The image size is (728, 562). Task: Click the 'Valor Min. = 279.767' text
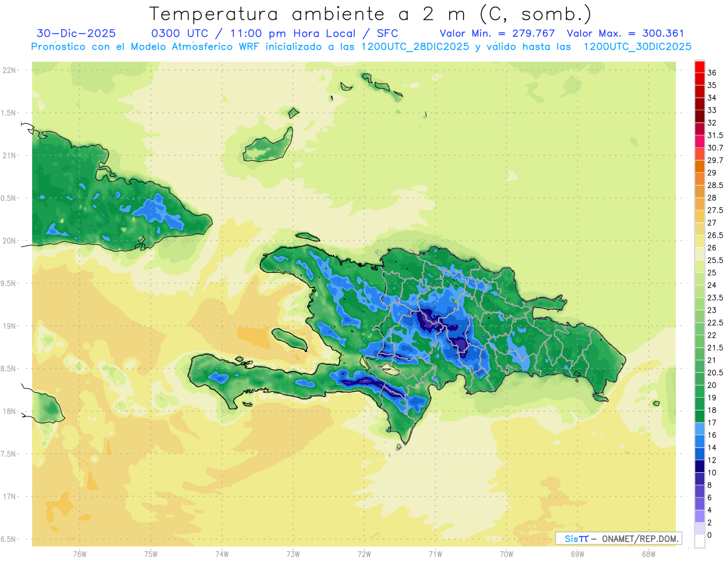[497, 33]
